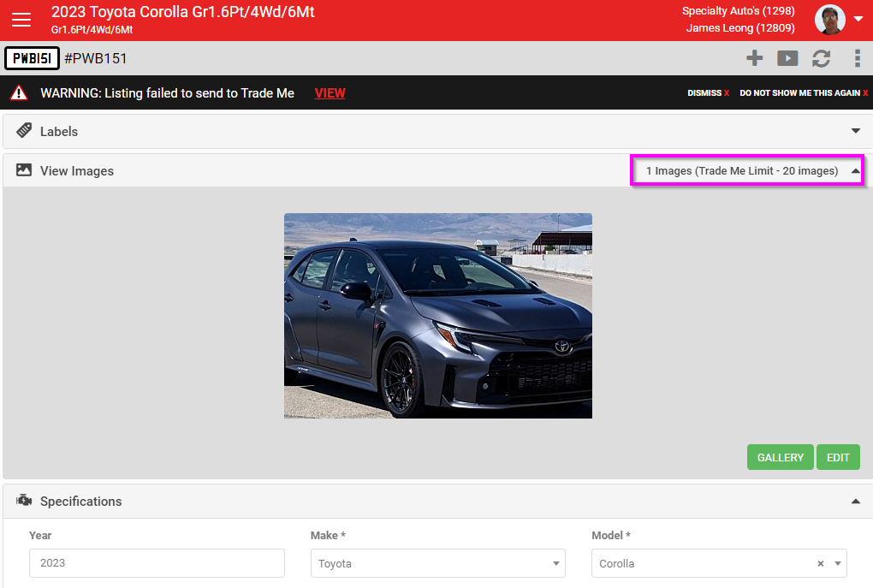Collapse the View Images section arrow

[x=856, y=171]
